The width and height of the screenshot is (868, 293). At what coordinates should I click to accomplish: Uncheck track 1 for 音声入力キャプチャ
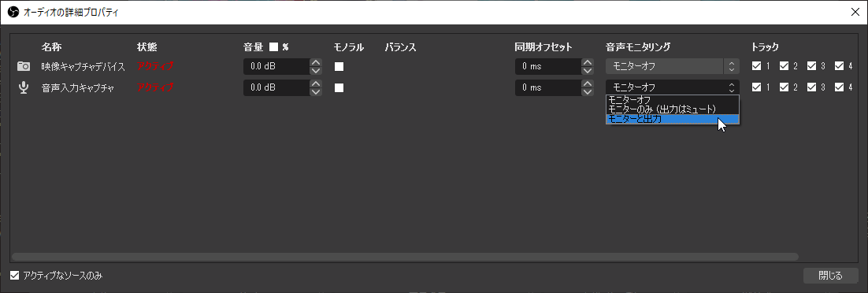(757, 87)
